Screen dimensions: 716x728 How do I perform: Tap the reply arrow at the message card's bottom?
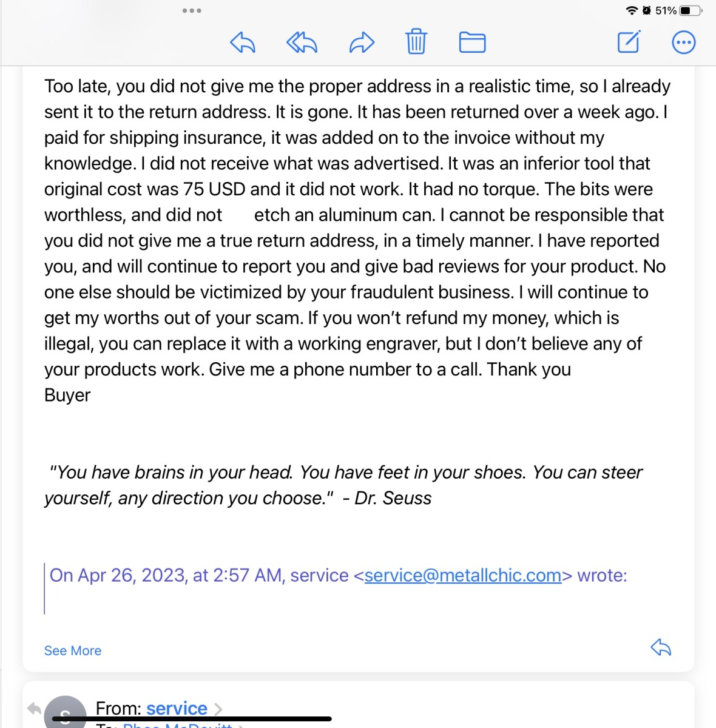(x=661, y=647)
